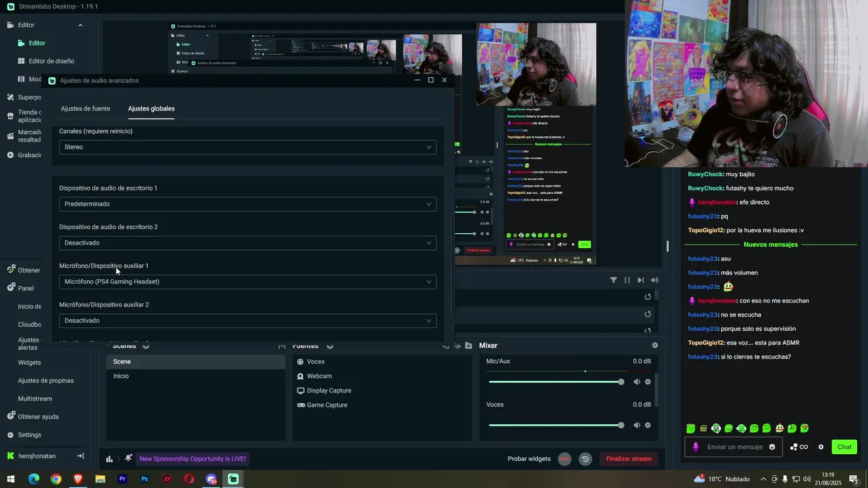Click Finalizar stream button

pos(629,459)
